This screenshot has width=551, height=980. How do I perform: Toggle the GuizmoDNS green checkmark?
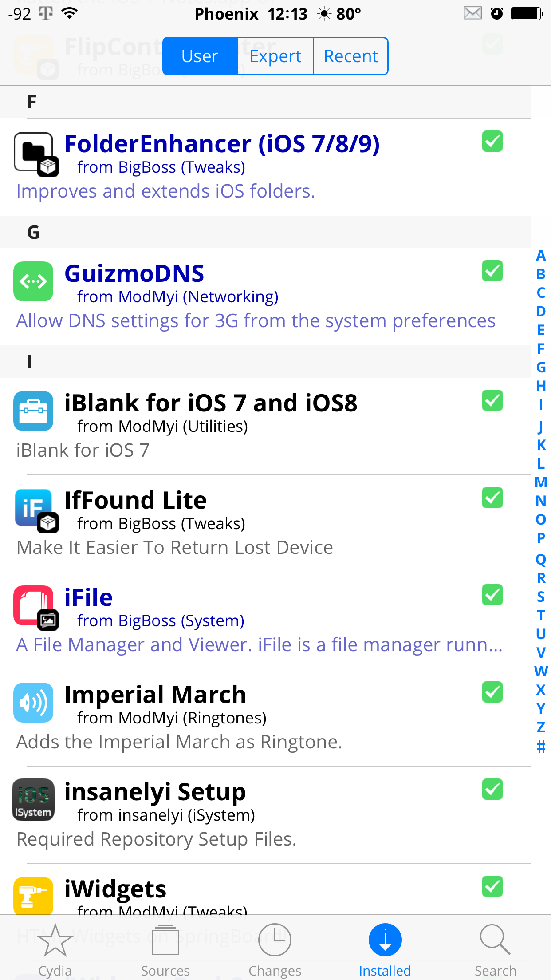click(492, 271)
